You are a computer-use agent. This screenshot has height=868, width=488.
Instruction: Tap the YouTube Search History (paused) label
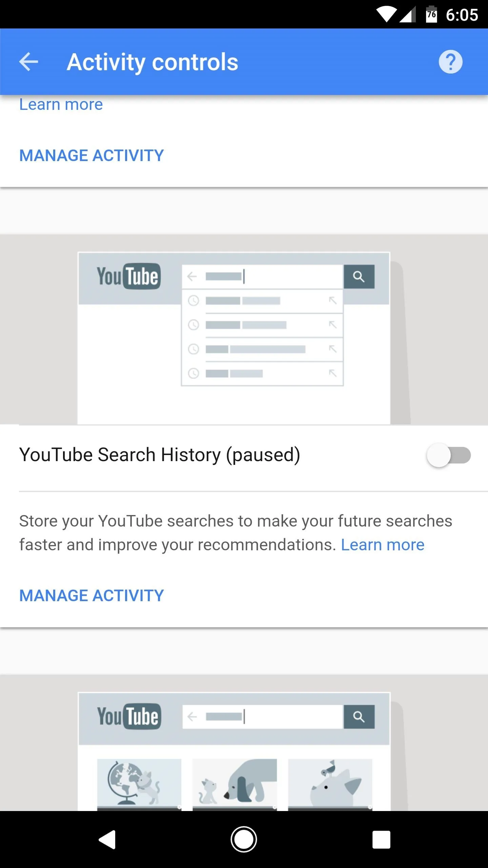point(160,455)
